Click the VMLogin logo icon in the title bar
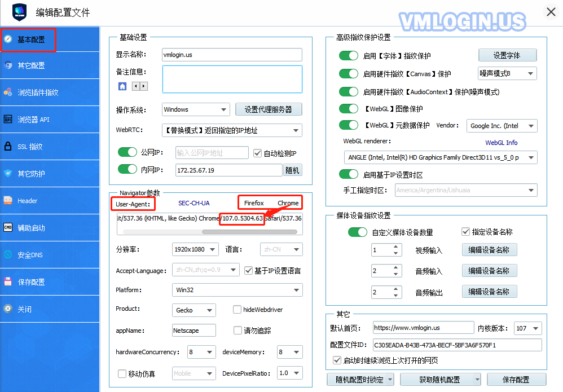 pos(19,12)
